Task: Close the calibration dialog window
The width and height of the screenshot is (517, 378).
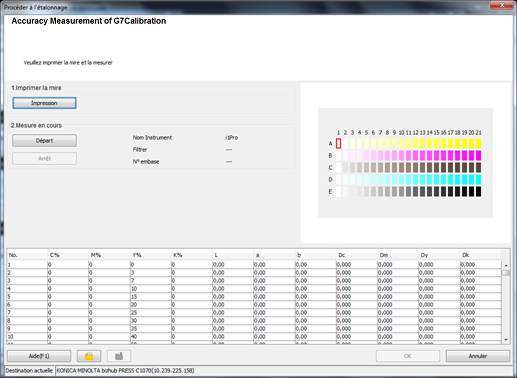Action: (502, 5)
